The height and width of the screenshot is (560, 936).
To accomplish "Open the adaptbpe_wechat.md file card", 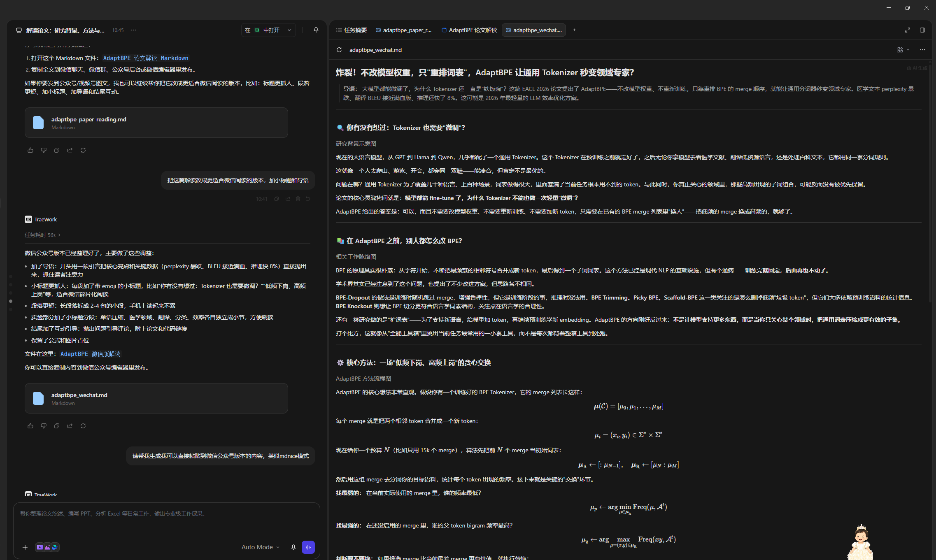I will click(x=156, y=398).
